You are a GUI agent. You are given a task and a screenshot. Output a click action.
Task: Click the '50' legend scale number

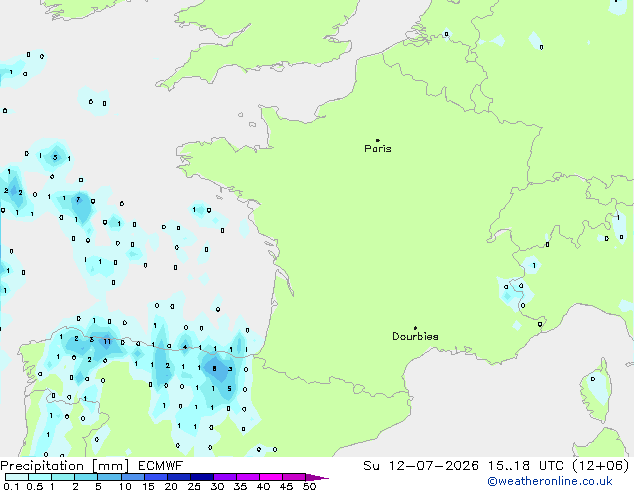click(309, 486)
